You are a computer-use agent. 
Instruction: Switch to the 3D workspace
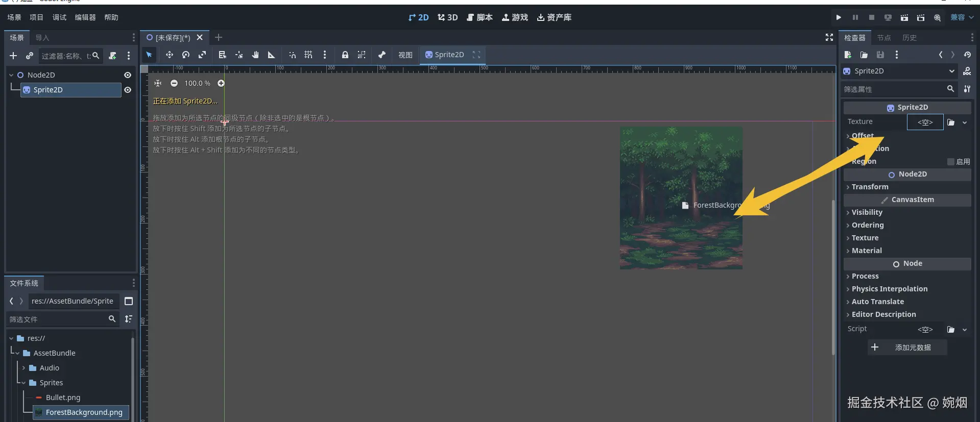[x=447, y=17]
